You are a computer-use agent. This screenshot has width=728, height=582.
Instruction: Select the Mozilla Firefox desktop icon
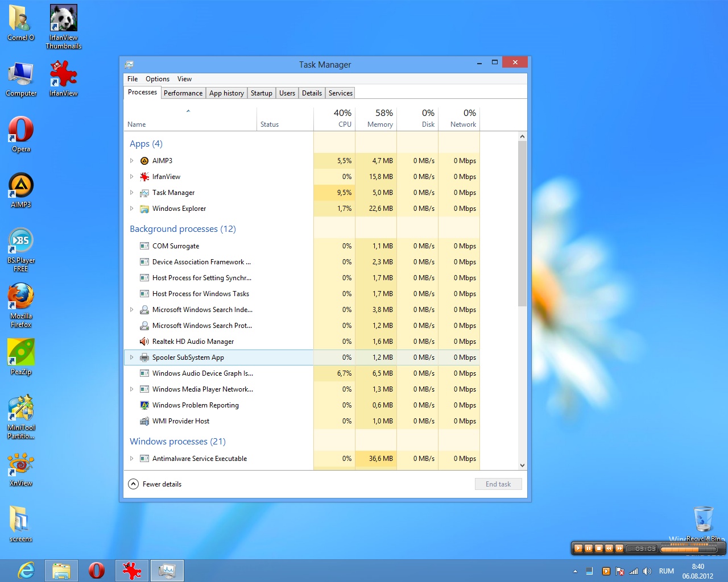point(21,305)
